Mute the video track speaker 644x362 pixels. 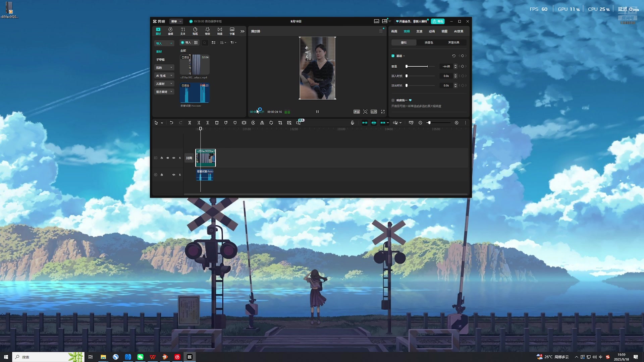pyautogui.click(x=174, y=158)
